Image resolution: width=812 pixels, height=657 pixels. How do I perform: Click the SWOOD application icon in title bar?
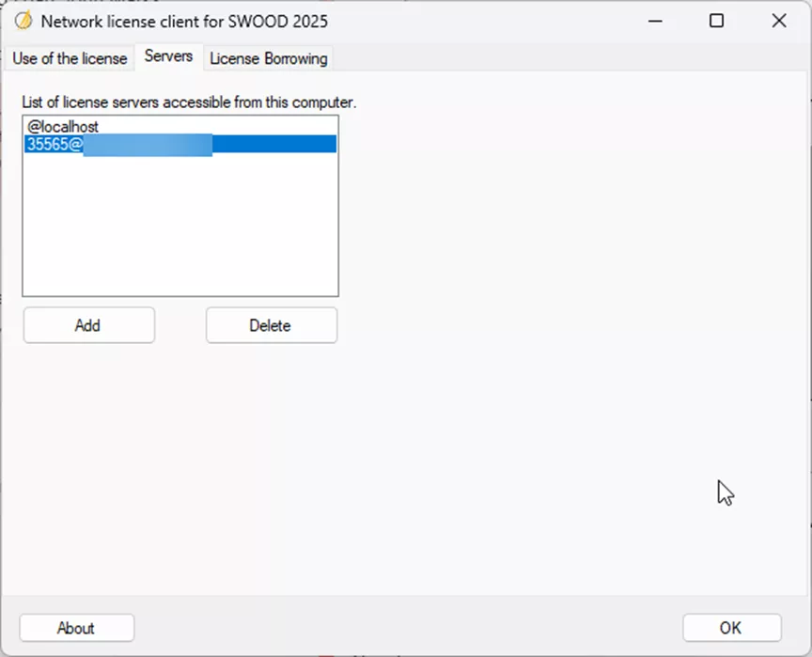coord(23,21)
